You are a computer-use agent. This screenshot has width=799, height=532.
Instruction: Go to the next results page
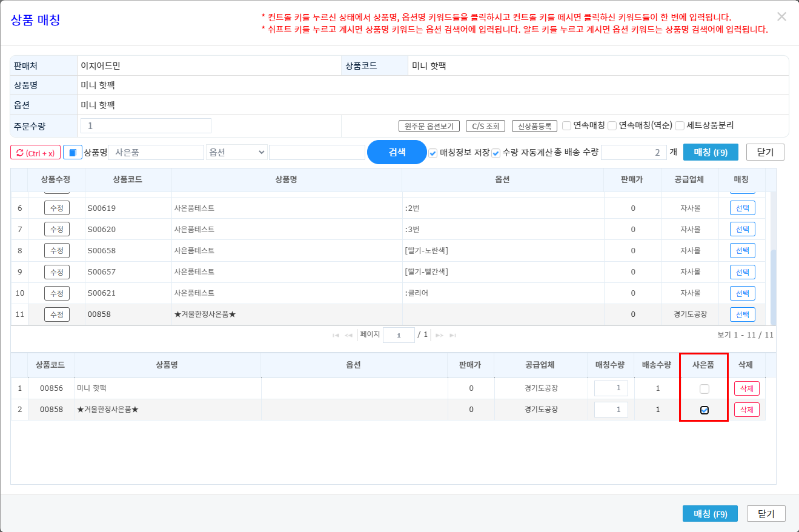[x=439, y=335]
